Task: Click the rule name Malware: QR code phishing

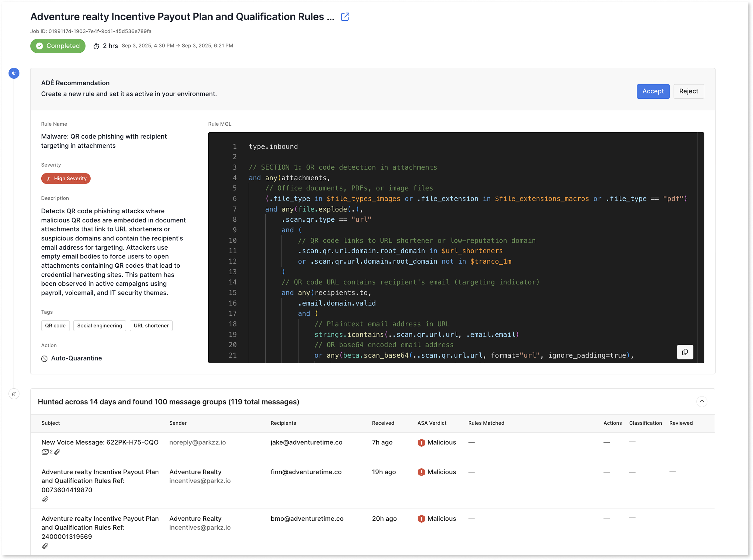Action: click(x=104, y=141)
